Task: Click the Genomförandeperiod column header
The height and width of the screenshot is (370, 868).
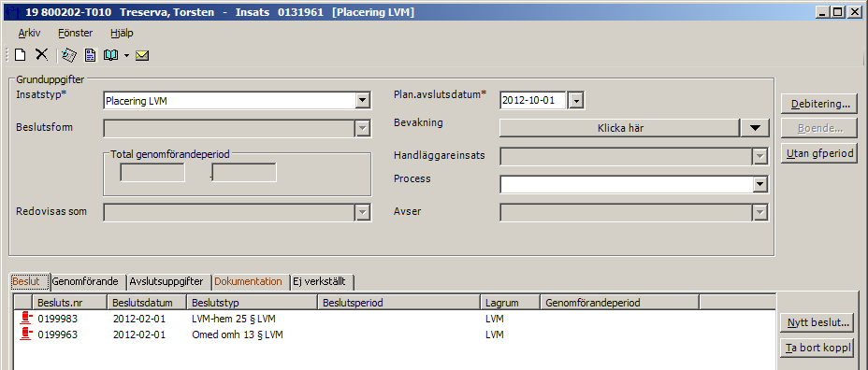Action: coord(619,303)
